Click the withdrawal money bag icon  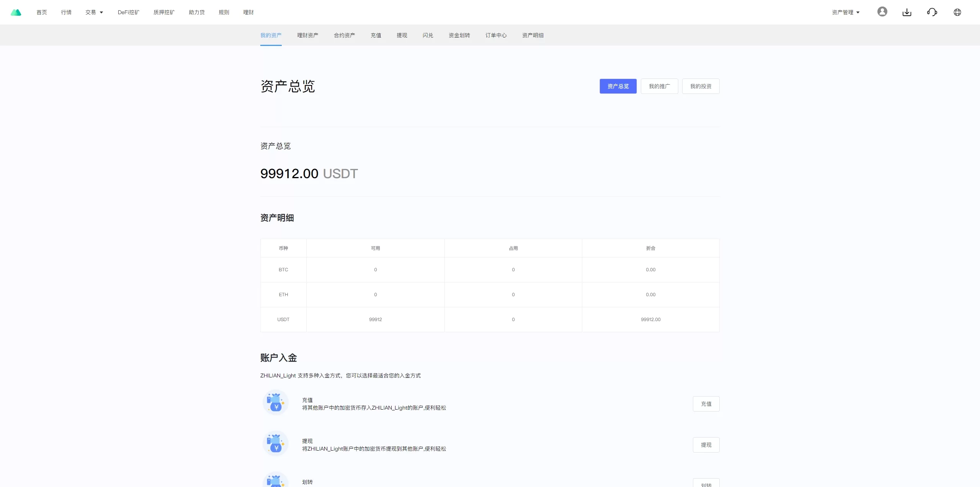coord(275,444)
